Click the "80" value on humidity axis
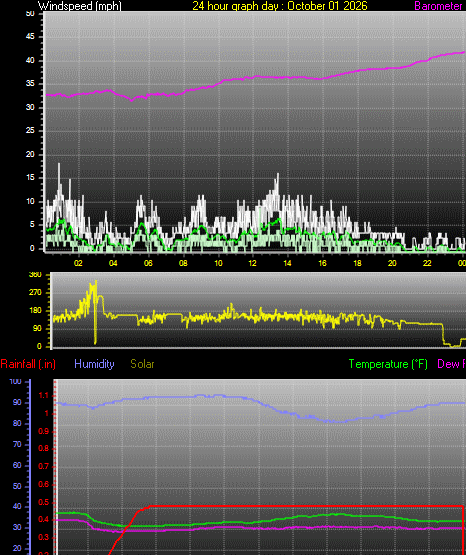 [x=17, y=423]
